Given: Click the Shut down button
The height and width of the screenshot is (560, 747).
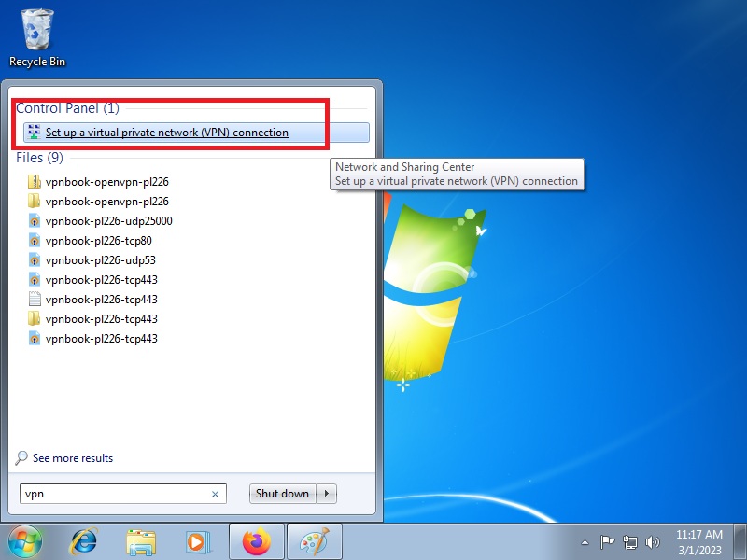Looking at the screenshot, I should pyautogui.click(x=282, y=494).
